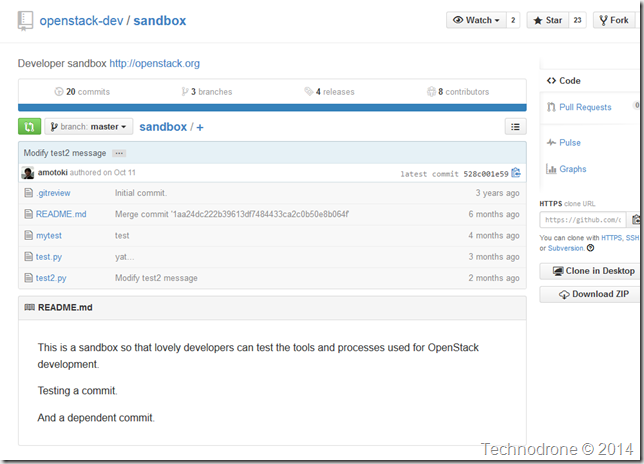Switch clone method to HTTPS link
Screen dimensions: 644x464
(x=612, y=238)
